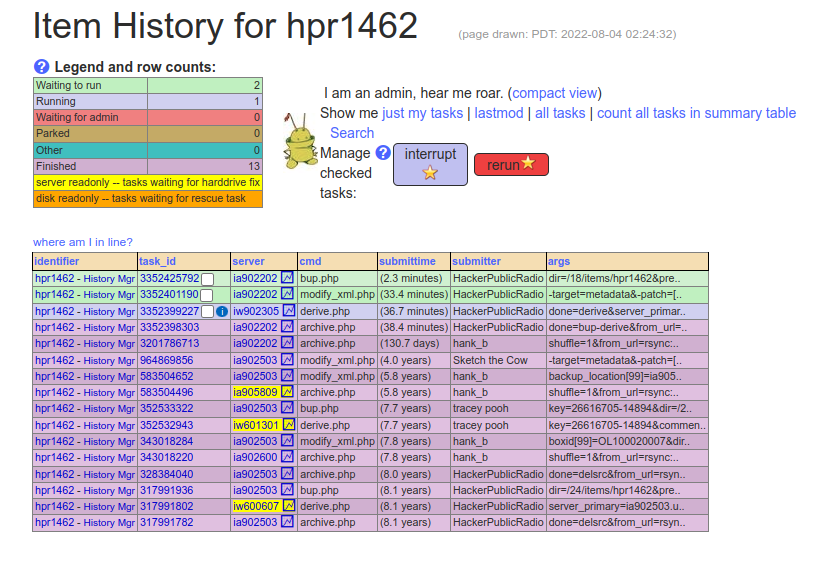Open server link ia905809

tap(255, 392)
